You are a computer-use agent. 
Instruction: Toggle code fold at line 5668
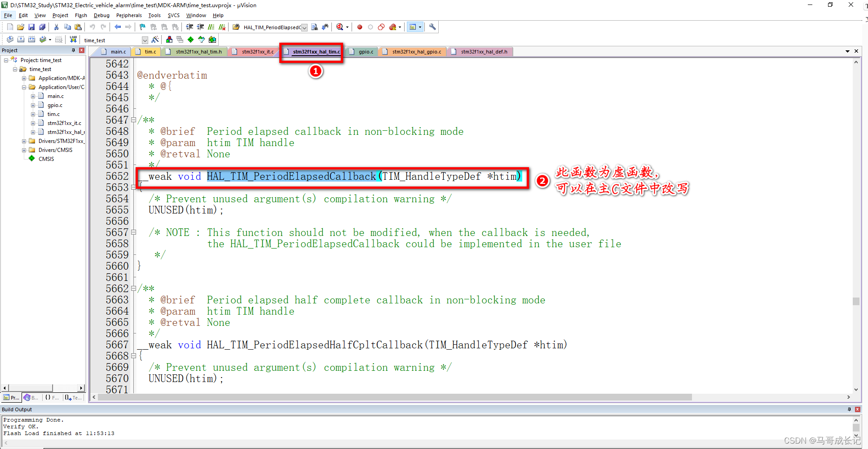click(133, 356)
